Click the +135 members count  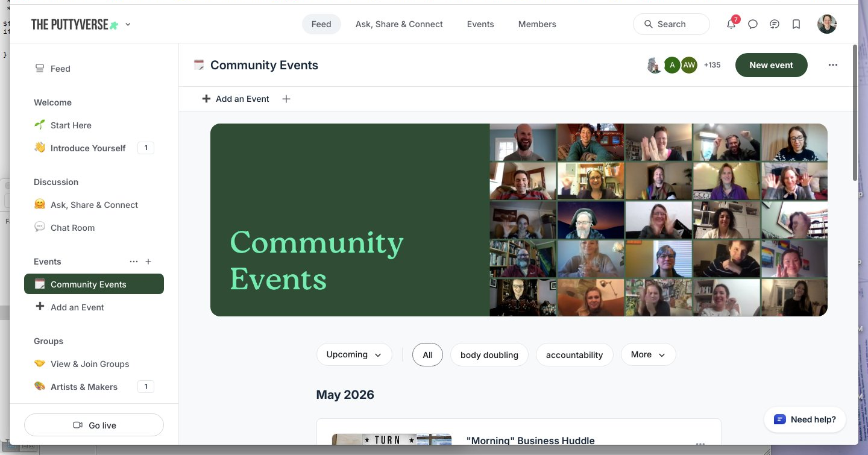[712, 65]
